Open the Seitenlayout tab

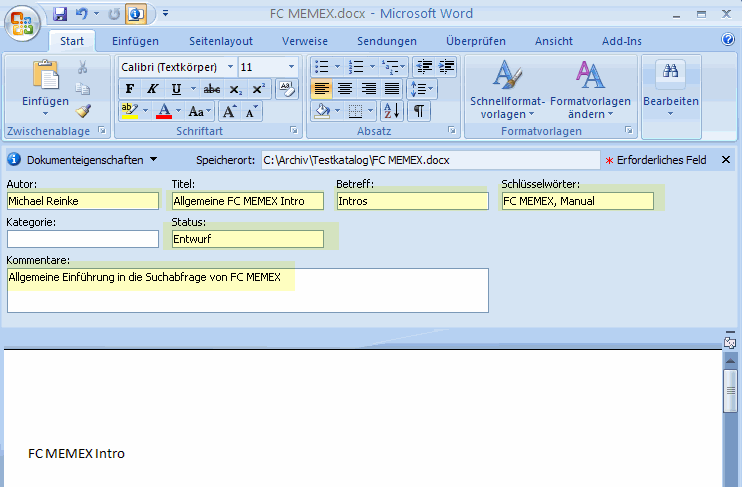tap(221, 41)
